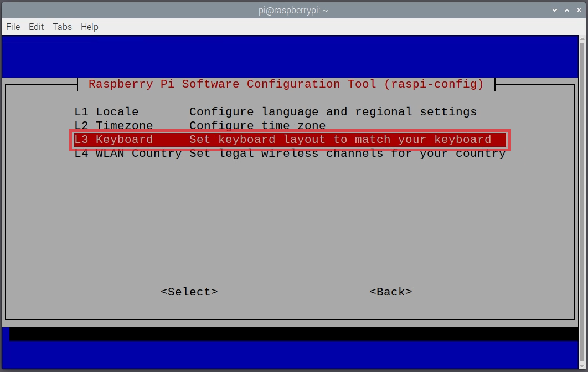The width and height of the screenshot is (588, 372).
Task: Click the black line below the dialog
Action: [x=288, y=333]
